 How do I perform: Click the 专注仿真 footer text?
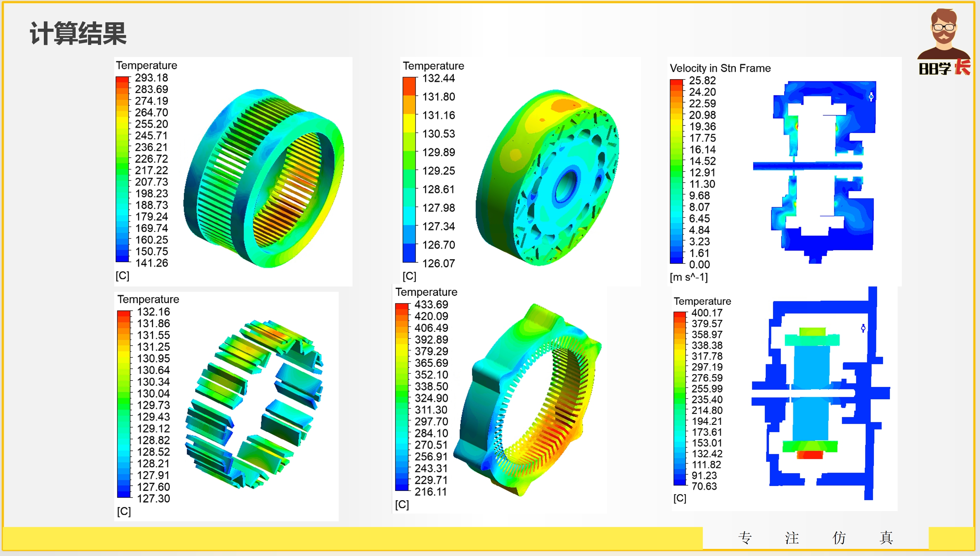(815, 538)
